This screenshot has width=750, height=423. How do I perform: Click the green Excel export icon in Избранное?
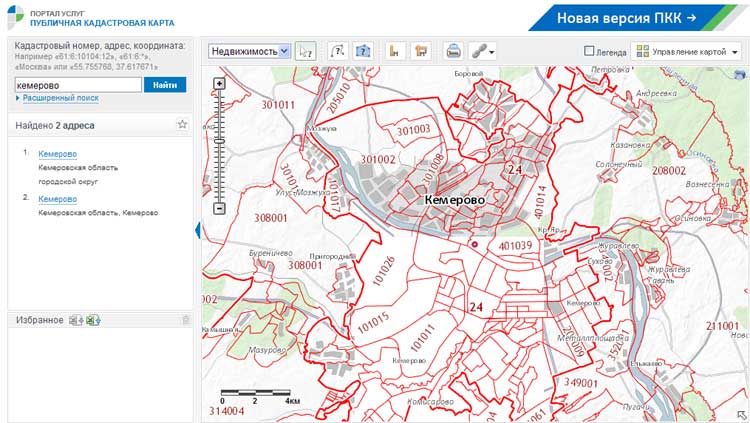[x=93, y=320]
